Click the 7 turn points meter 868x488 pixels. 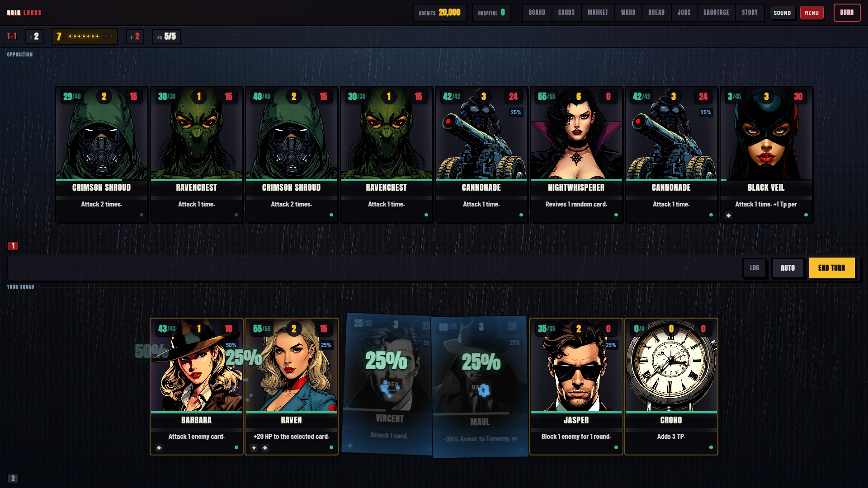point(85,37)
